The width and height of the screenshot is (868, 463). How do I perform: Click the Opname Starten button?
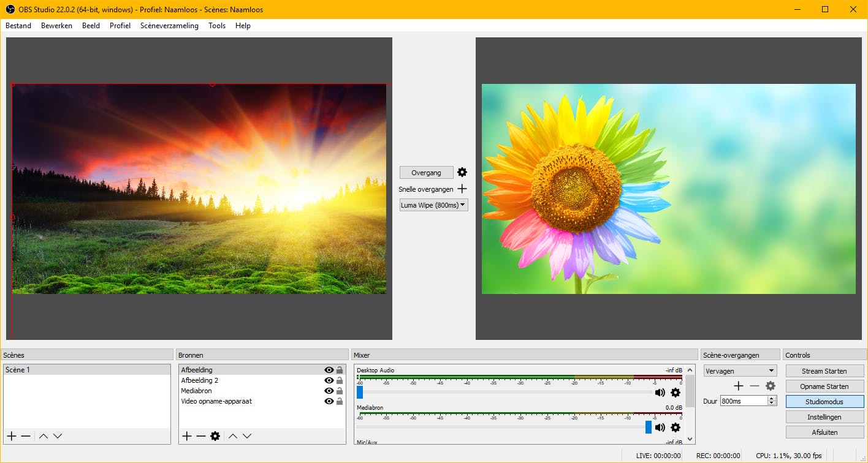[824, 386]
